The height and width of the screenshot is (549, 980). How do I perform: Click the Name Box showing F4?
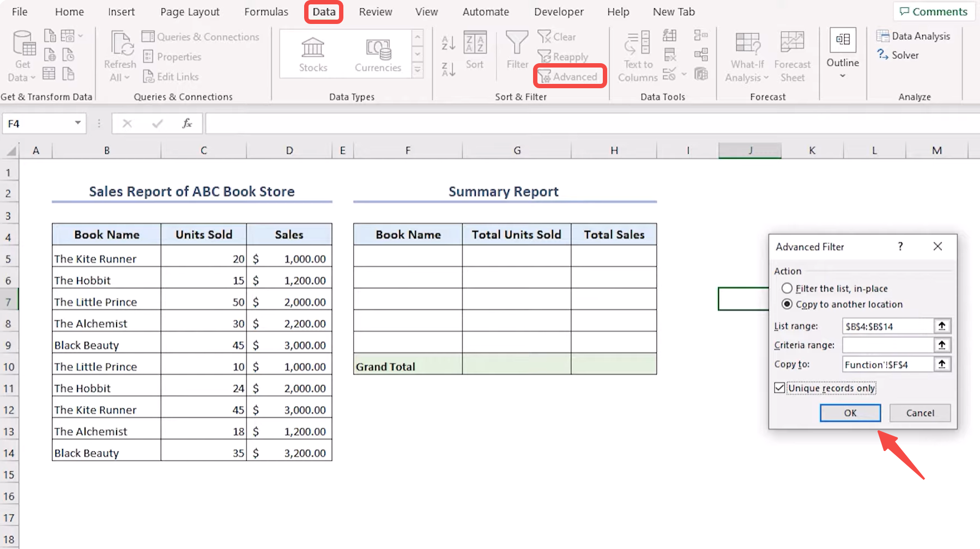tap(38, 124)
